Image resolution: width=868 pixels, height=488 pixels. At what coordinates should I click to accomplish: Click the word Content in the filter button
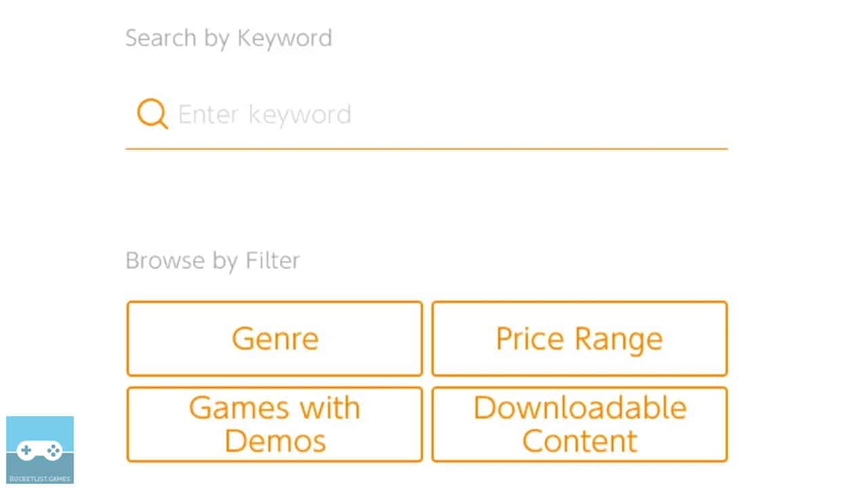click(x=580, y=441)
